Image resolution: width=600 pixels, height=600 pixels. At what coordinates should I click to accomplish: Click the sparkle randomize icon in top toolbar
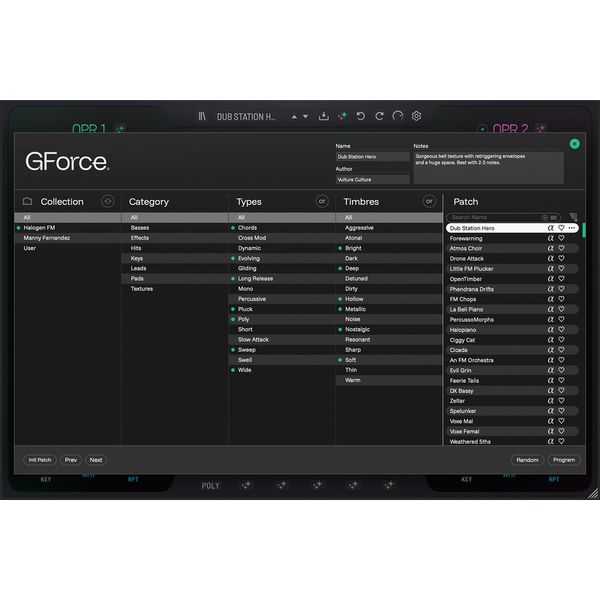click(x=343, y=116)
